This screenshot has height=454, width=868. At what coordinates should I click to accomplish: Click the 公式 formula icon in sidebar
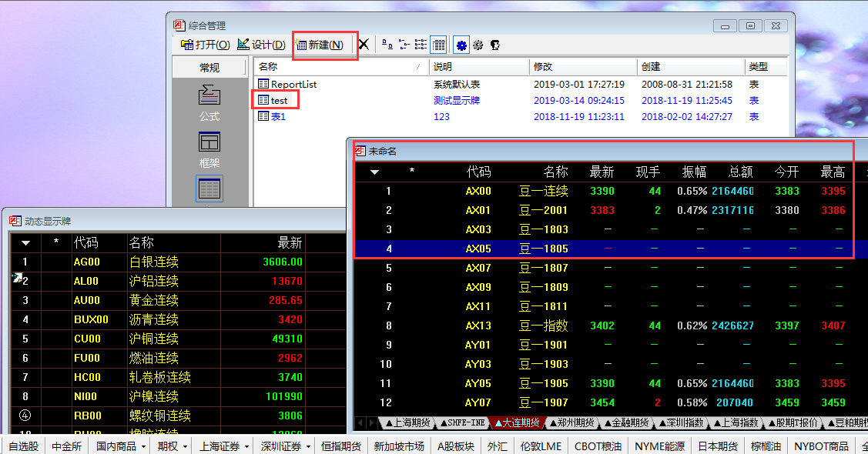pos(209,102)
